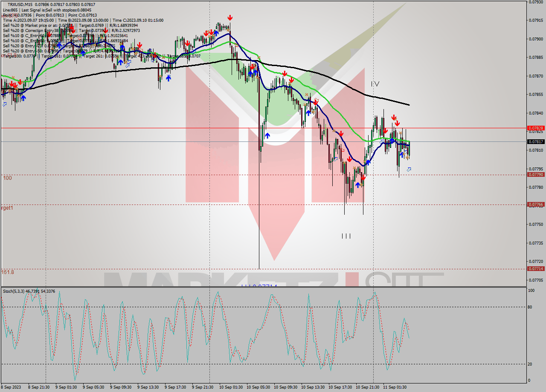Click the 0.07885 price axis label

[536, 57]
